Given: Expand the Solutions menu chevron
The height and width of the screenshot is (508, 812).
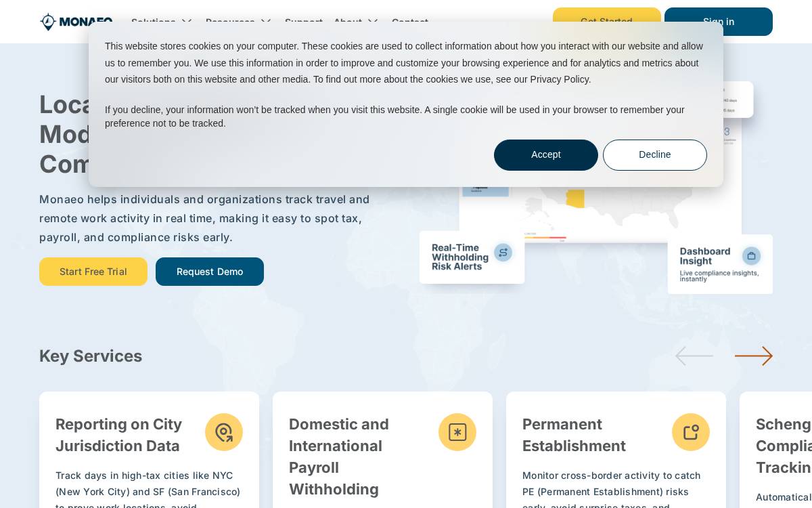Looking at the screenshot, I should pyautogui.click(x=187, y=21).
